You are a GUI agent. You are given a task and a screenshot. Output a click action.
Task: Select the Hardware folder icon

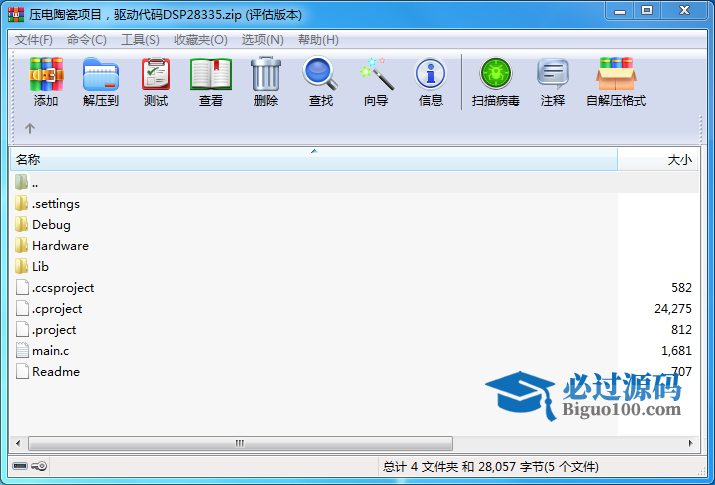point(21,245)
